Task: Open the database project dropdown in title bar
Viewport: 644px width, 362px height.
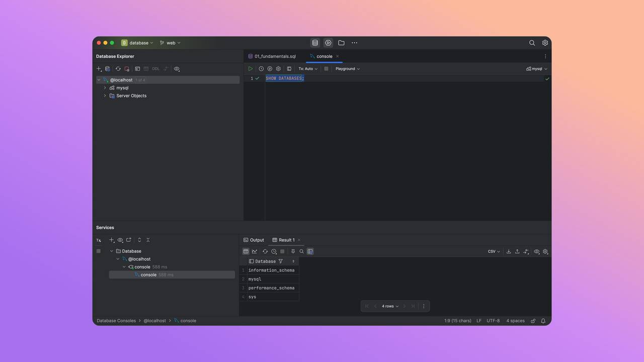Action: click(137, 43)
